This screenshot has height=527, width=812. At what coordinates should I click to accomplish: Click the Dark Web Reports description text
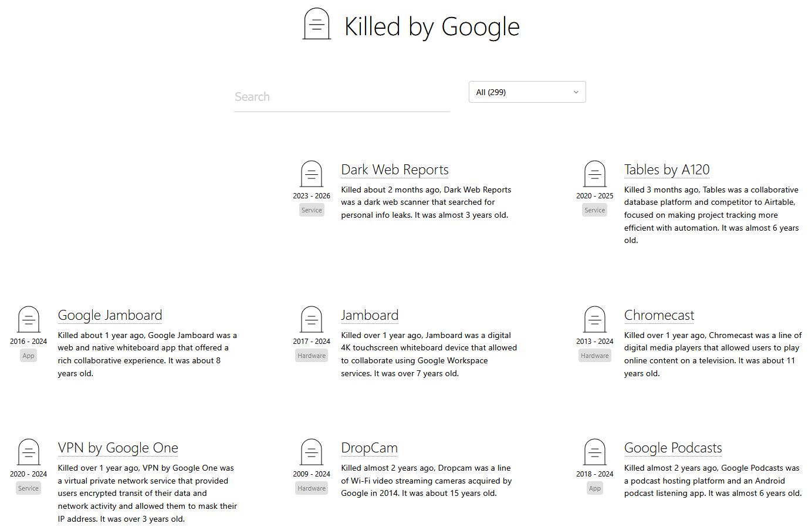[427, 202]
